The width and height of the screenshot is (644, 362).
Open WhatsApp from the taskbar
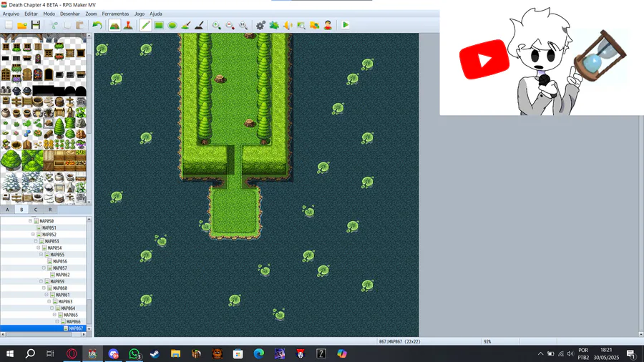(135, 353)
